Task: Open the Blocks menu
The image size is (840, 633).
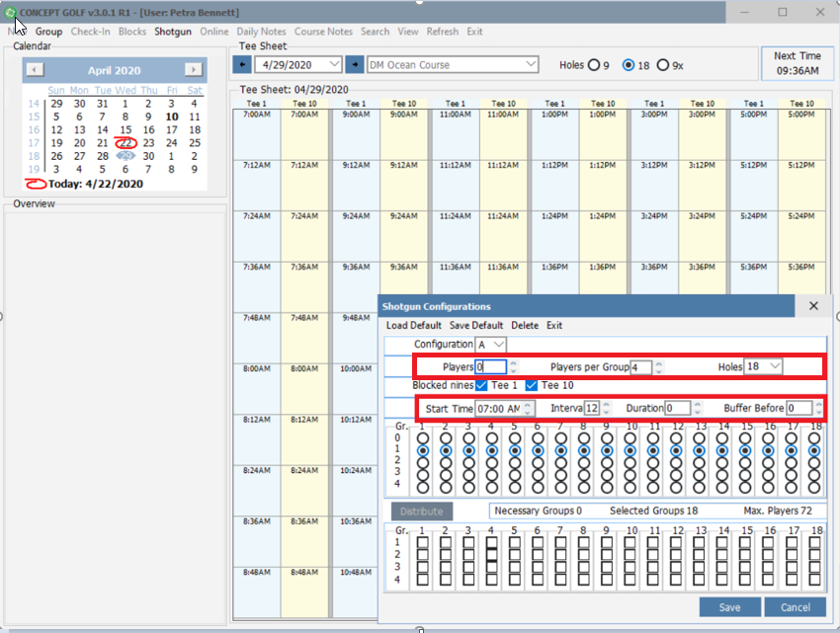Action: point(132,32)
